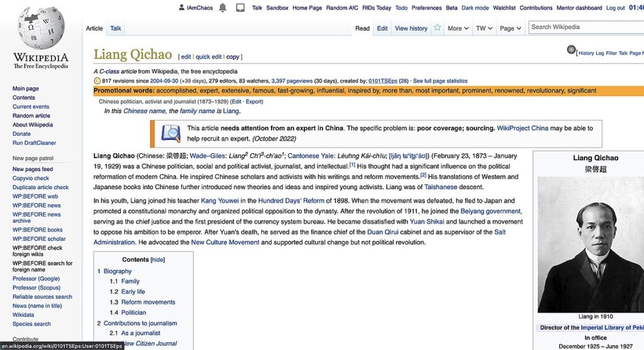644x350 pixels.
Task: Select the Edit tab
Action: 382,28
